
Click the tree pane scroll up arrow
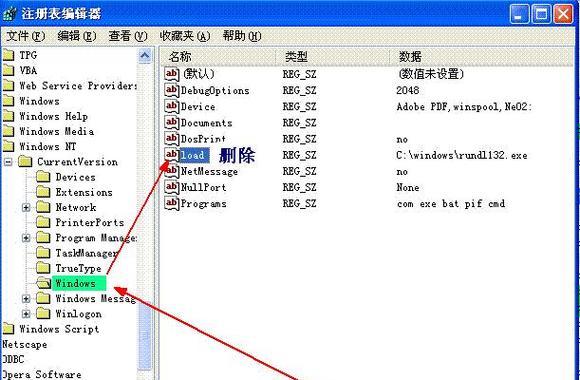(145, 56)
